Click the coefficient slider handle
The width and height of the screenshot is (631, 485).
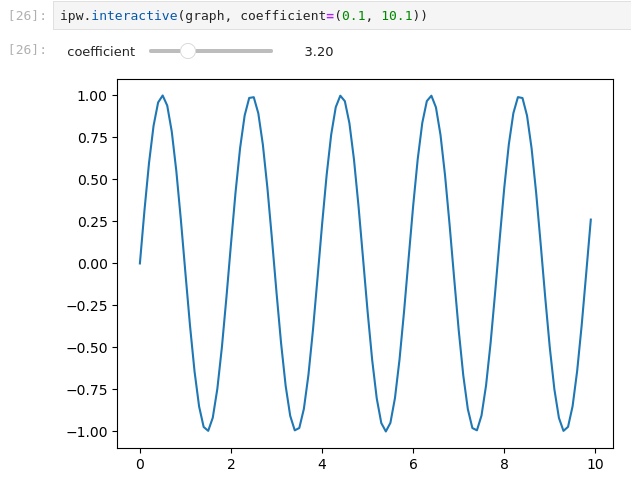188,51
